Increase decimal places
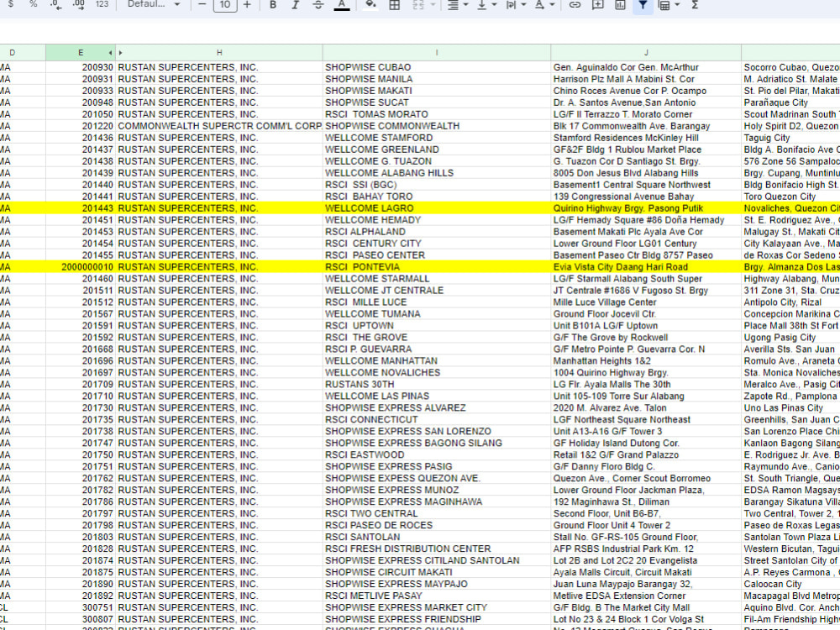Image resolution: width=840 pixels, height=630 pixels. 78,5
